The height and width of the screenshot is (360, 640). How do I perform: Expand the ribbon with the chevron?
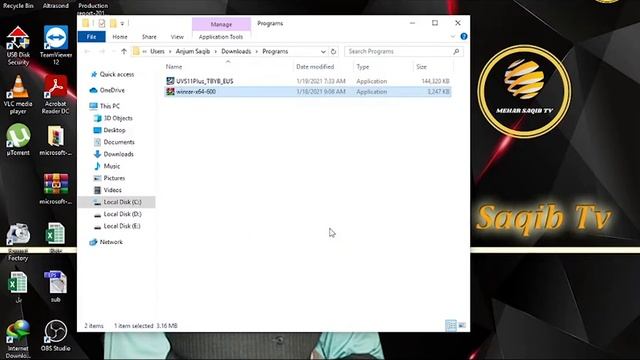click(x=453, y=36)
